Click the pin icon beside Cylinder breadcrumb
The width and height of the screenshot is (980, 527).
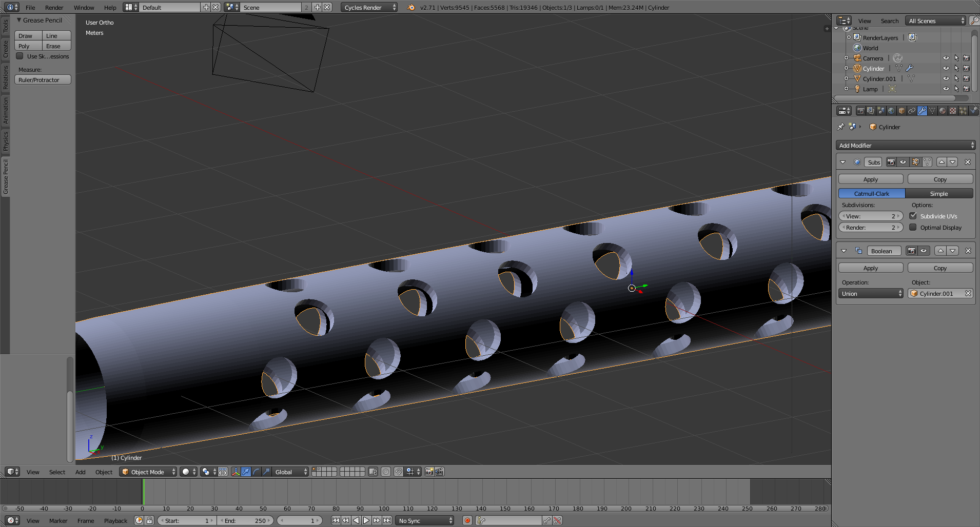point(840,127)
